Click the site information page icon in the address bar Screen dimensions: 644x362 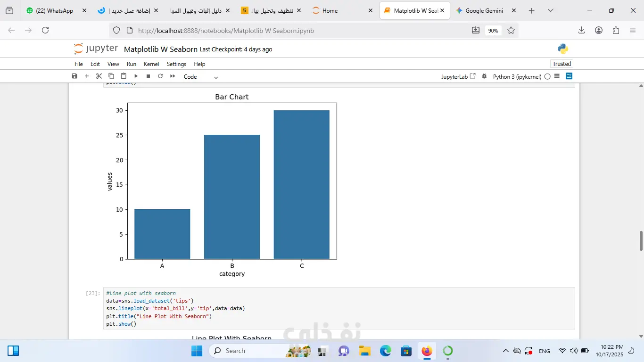coord(130,31)
